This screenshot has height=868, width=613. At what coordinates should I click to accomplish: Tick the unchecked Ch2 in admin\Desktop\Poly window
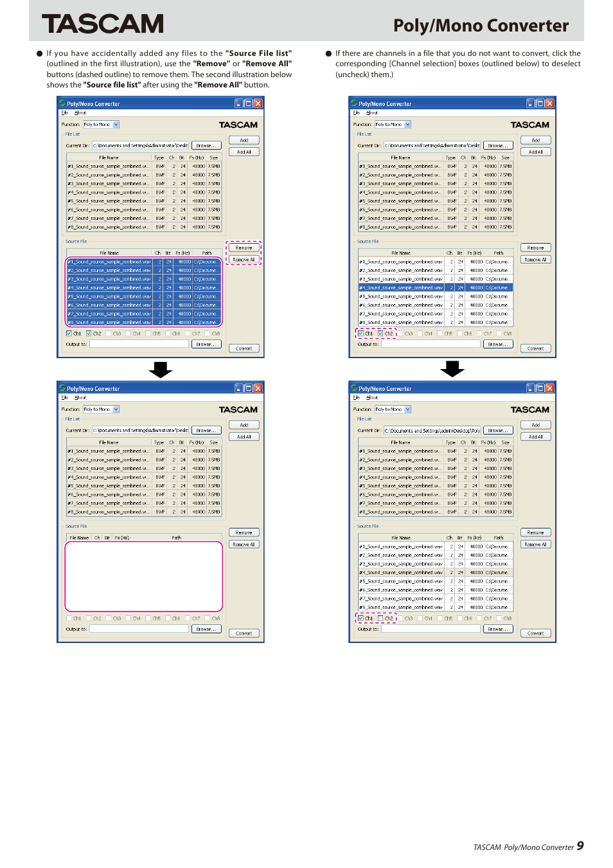pyautogui.click(x=380, y=619)
